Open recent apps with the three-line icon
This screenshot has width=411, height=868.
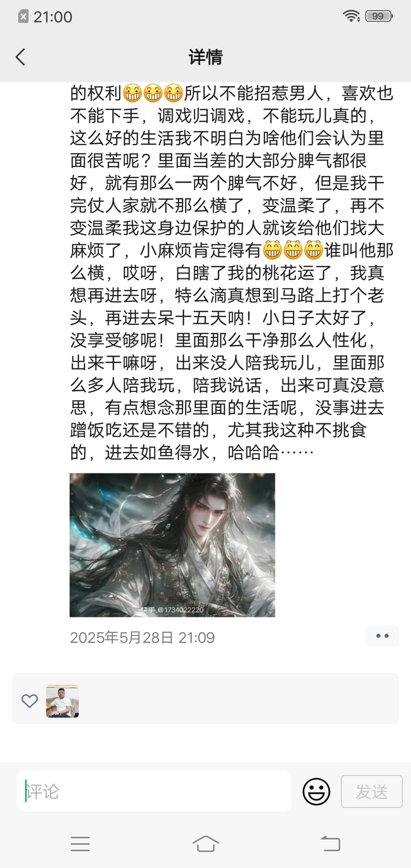point(80,844)
